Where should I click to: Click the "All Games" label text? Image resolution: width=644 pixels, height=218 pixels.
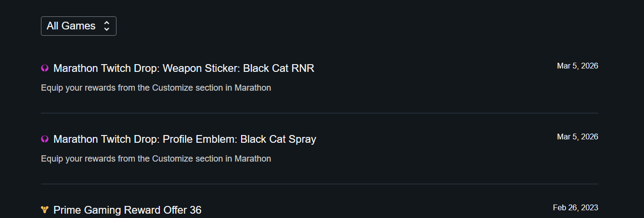coord(71,26)
